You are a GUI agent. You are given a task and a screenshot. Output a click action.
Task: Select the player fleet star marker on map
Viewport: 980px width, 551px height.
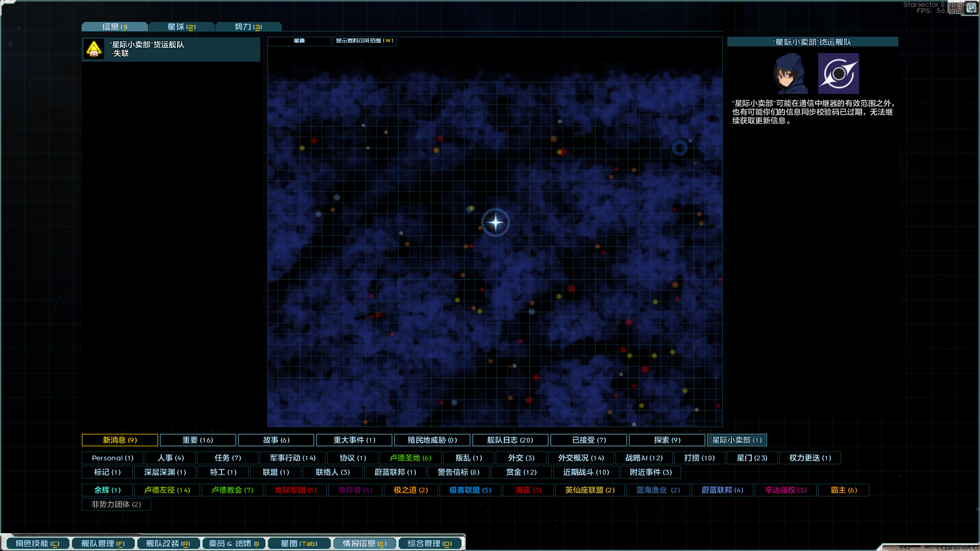(x=495, y=222)
